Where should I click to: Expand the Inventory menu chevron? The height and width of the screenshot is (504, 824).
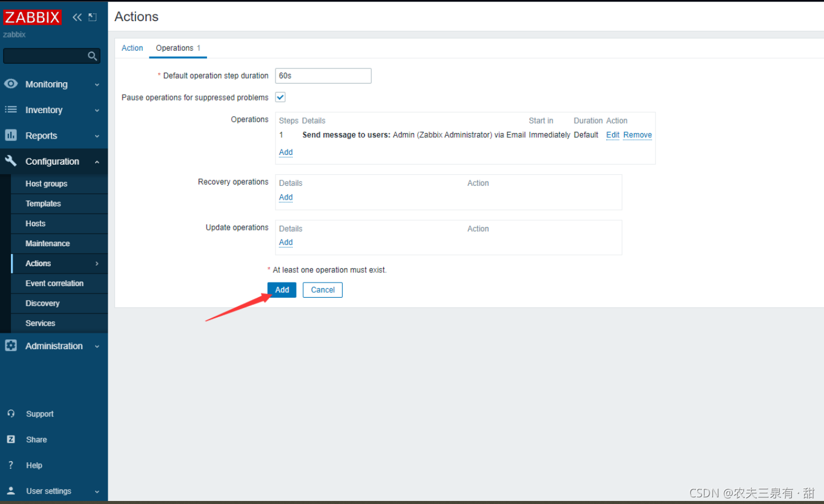97,110
